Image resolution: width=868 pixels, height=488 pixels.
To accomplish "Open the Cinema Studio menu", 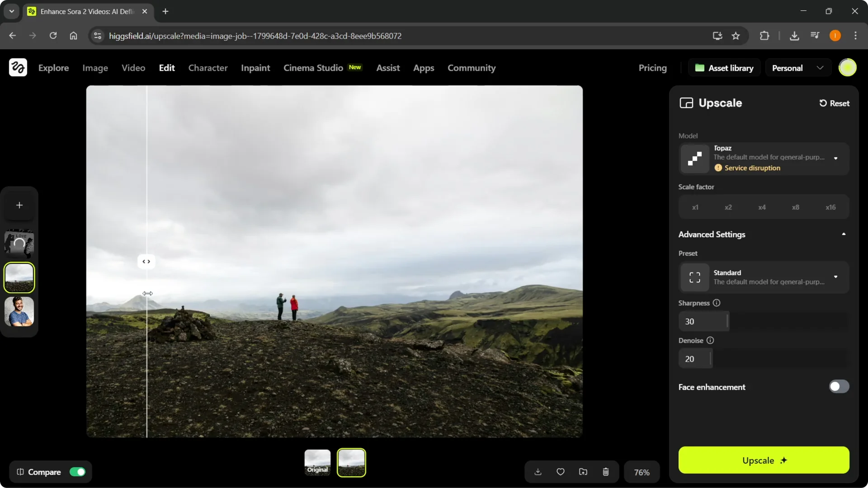I will coord(313,68).
